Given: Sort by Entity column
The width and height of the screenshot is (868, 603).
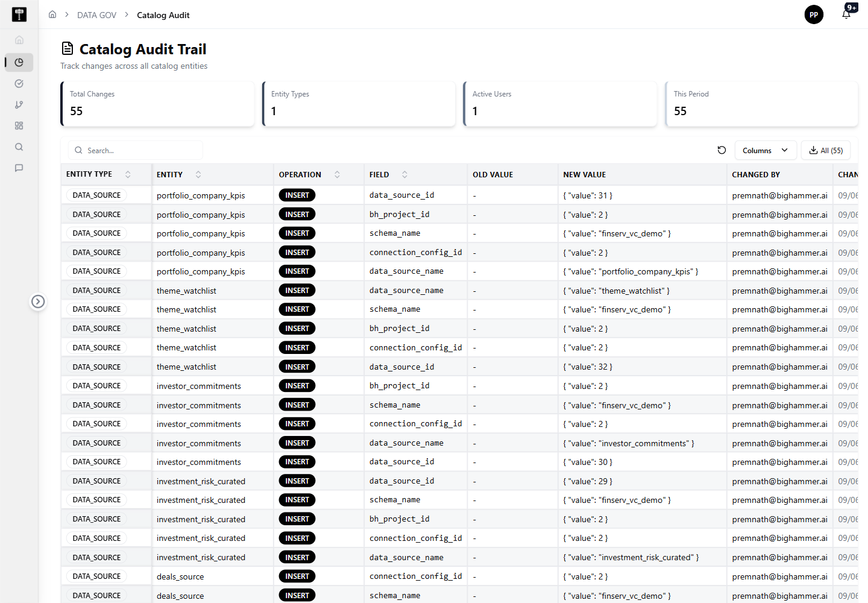Looking at the screenshot, I should tap(198, 174).
